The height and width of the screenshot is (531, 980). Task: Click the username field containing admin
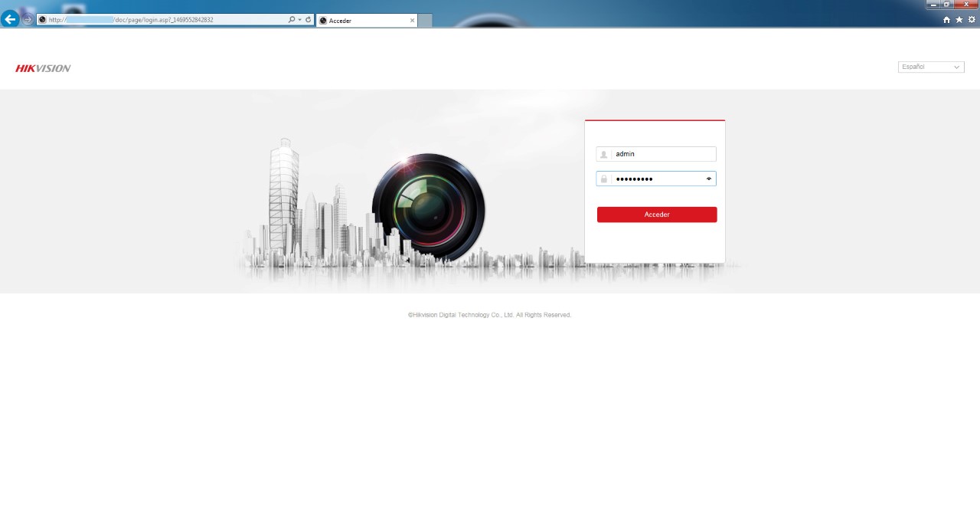click(656, 154)
